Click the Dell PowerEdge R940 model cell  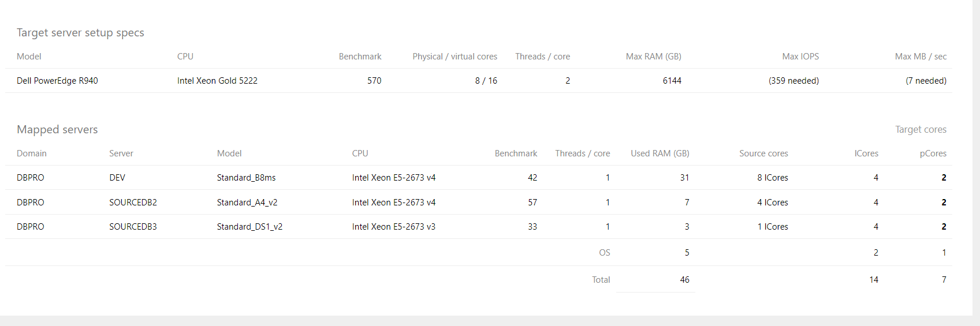[x=57, y=81]
